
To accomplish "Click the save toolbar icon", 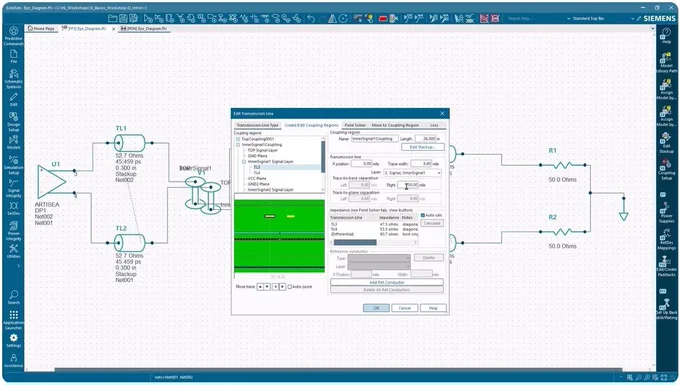I will point(123,18).
